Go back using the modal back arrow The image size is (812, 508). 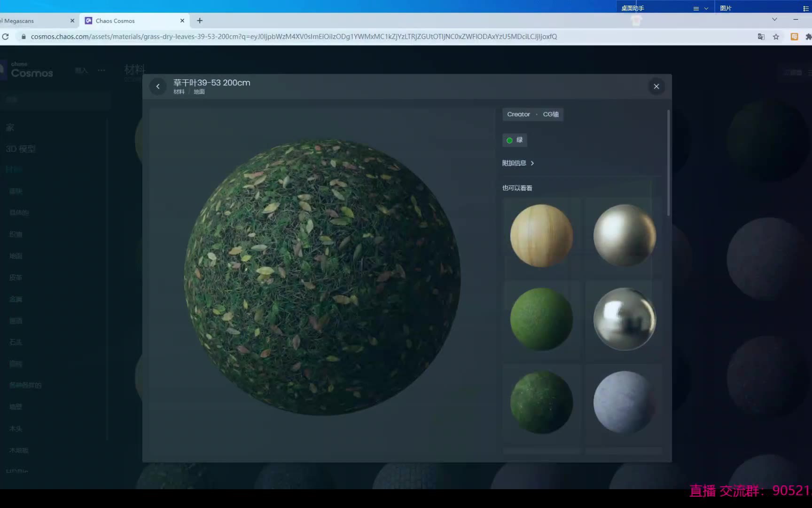coord(158,87)
